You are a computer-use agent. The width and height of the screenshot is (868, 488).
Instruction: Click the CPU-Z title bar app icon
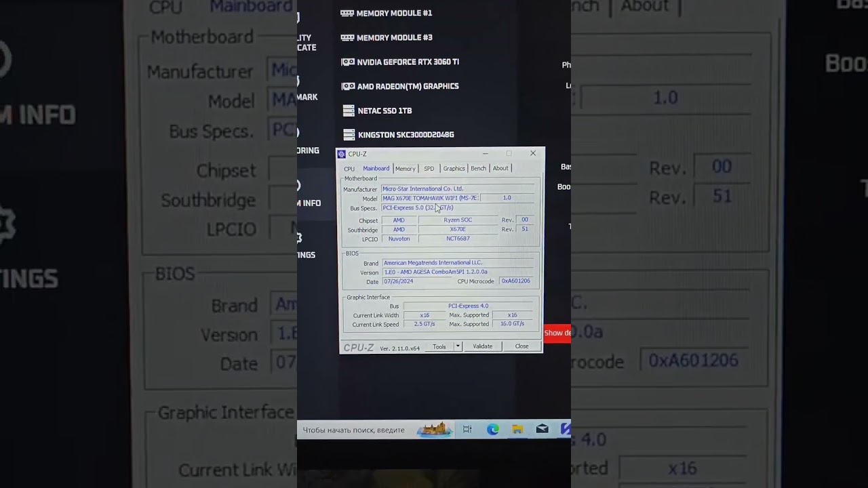pyautogui.click(x=342, y=154)
